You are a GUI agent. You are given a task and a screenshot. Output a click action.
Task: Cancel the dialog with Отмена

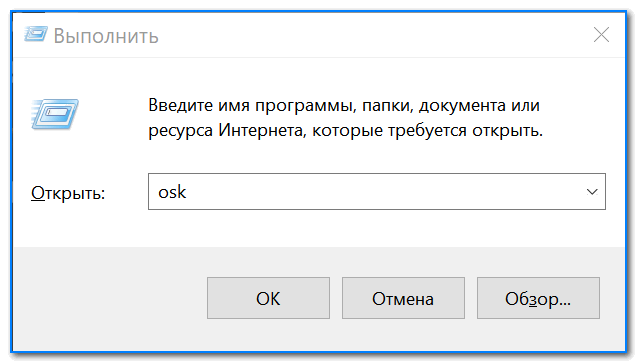pos(403,298)
